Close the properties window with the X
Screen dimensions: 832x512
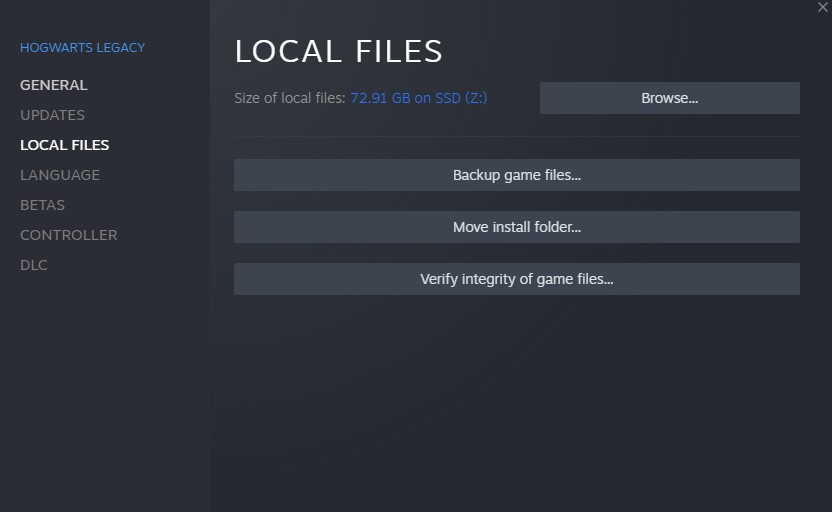(x=822, y=7)
